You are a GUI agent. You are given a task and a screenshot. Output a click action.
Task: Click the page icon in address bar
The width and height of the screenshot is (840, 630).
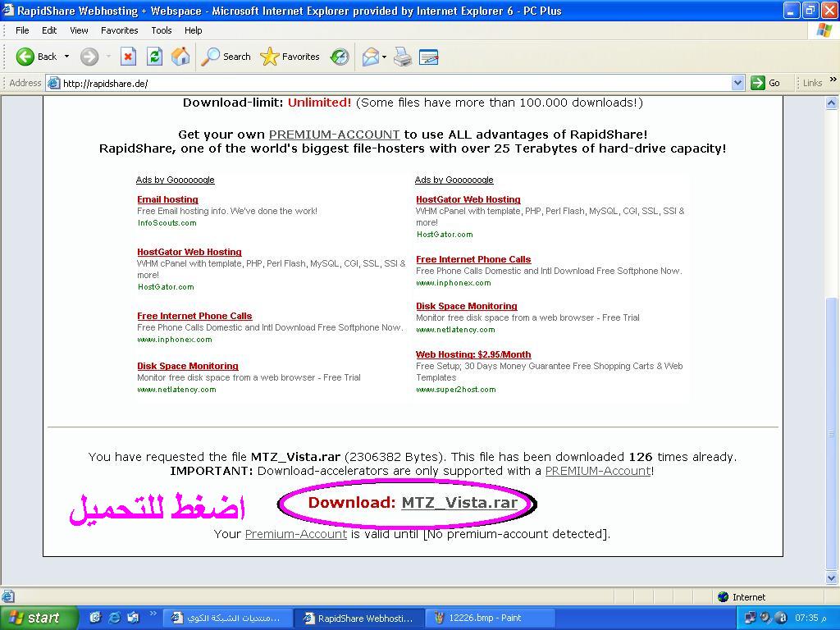[x=53, y=83]
